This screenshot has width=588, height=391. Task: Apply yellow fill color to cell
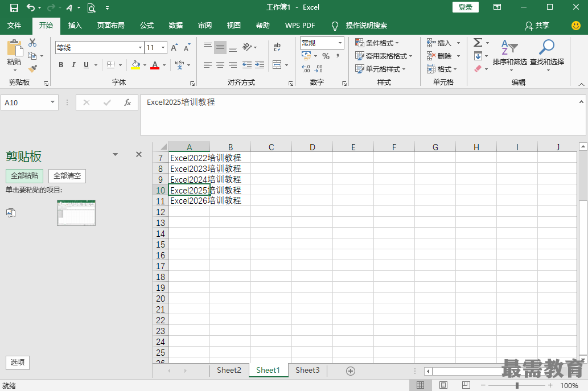tap(135, 65)
